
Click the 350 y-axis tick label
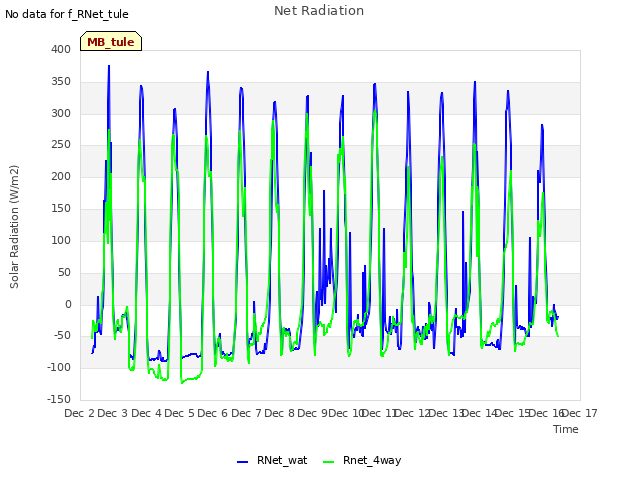[x=61, y=81]
